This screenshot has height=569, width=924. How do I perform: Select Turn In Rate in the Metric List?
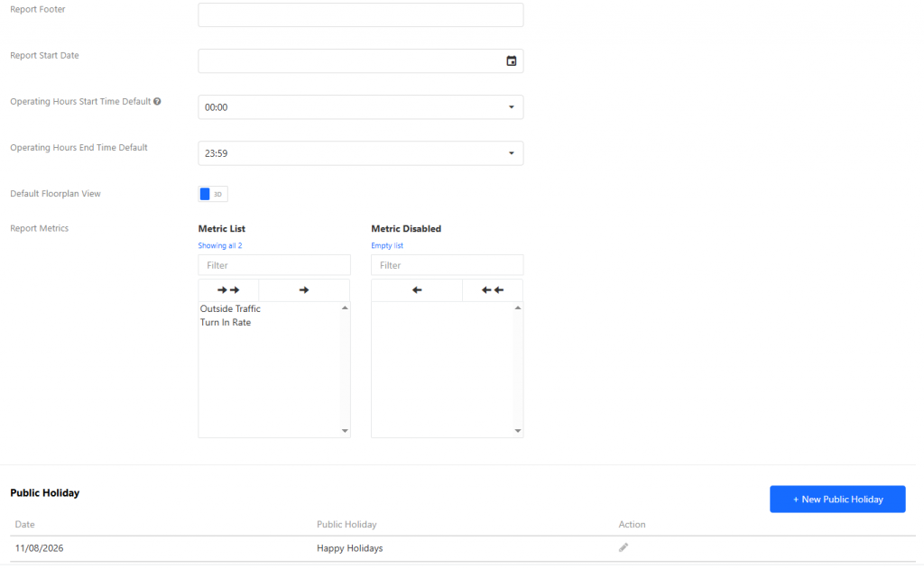coord(226,322)
